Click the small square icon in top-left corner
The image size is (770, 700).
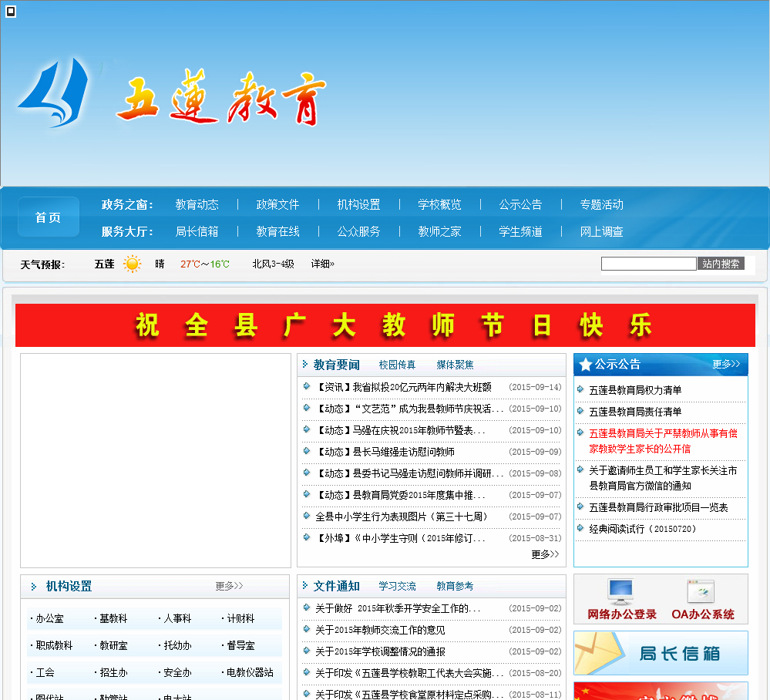(x=10, y=12)
